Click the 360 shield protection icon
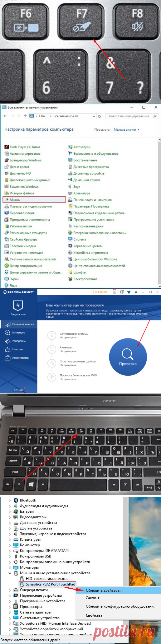 click(x=18, y=306)
